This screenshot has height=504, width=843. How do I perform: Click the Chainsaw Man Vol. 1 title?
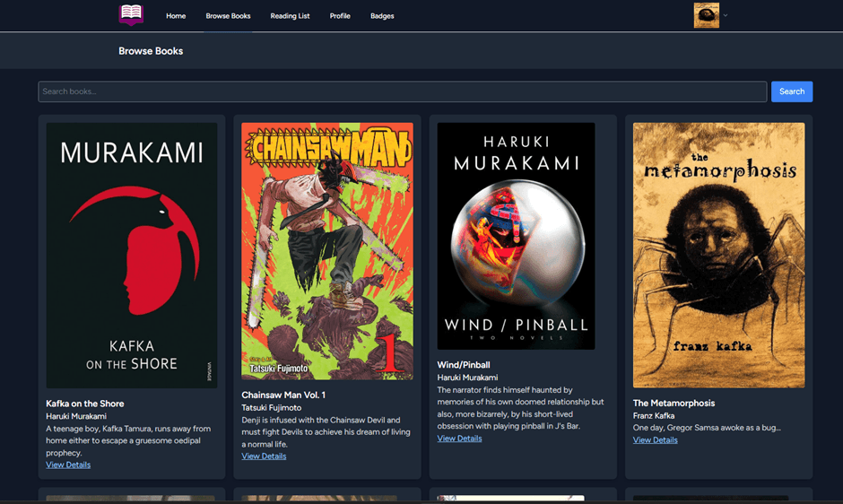283,395
